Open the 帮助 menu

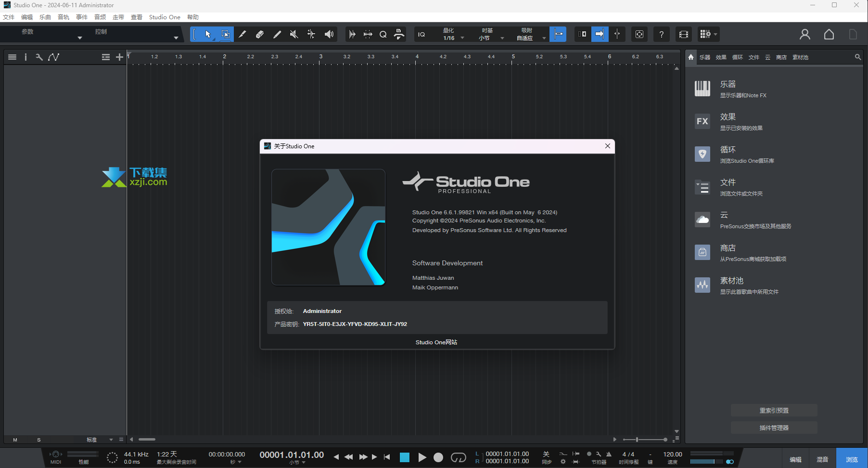click(193, 17)
